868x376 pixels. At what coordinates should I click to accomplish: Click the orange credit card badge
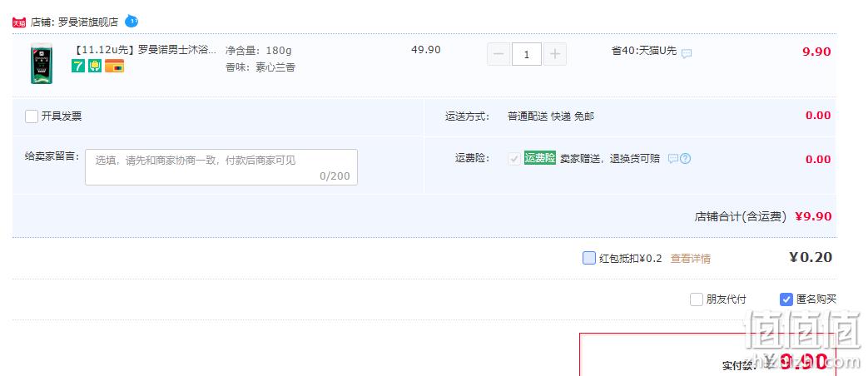[x=115, y=66]
